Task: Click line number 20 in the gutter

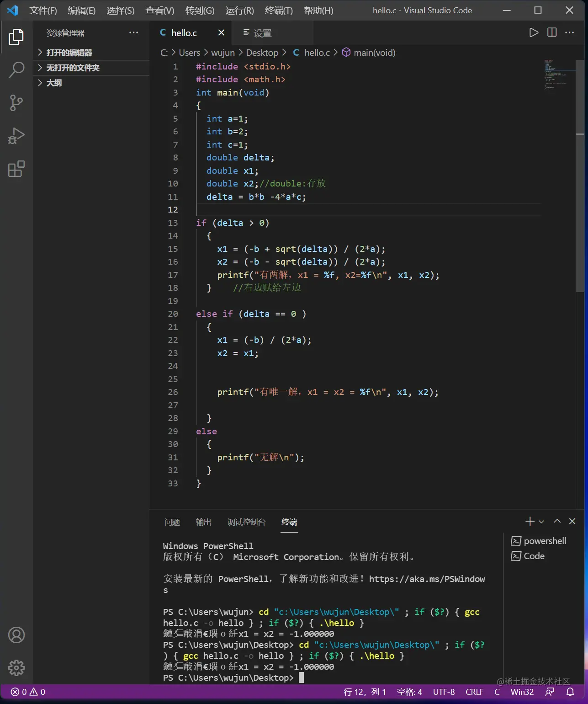Action: tap(173, 314)
